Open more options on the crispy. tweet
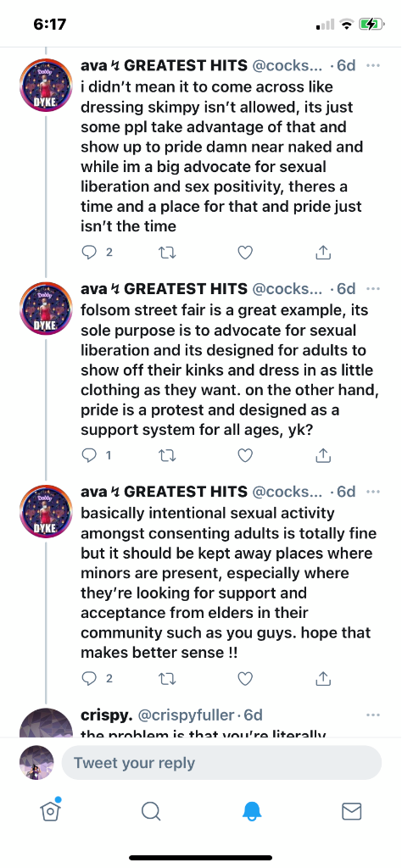 [373, 715]
